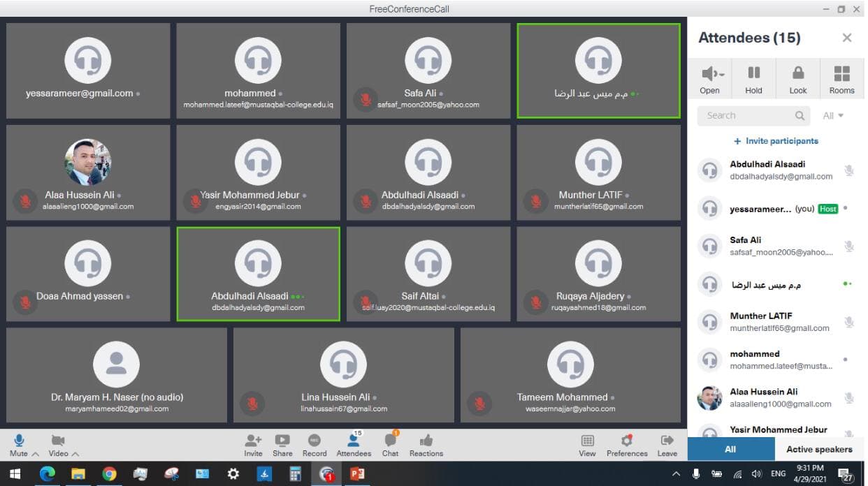Close the Attendees panel with the X

(847, 38)
